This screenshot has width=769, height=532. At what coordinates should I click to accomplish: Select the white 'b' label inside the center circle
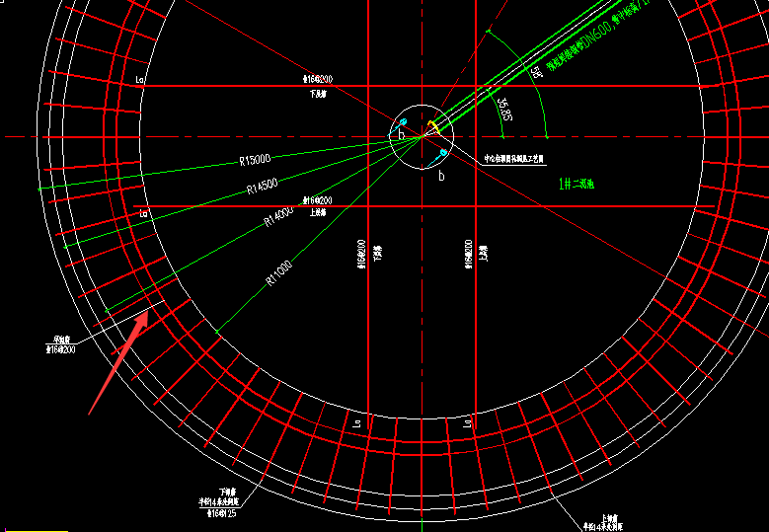[401, 134]
